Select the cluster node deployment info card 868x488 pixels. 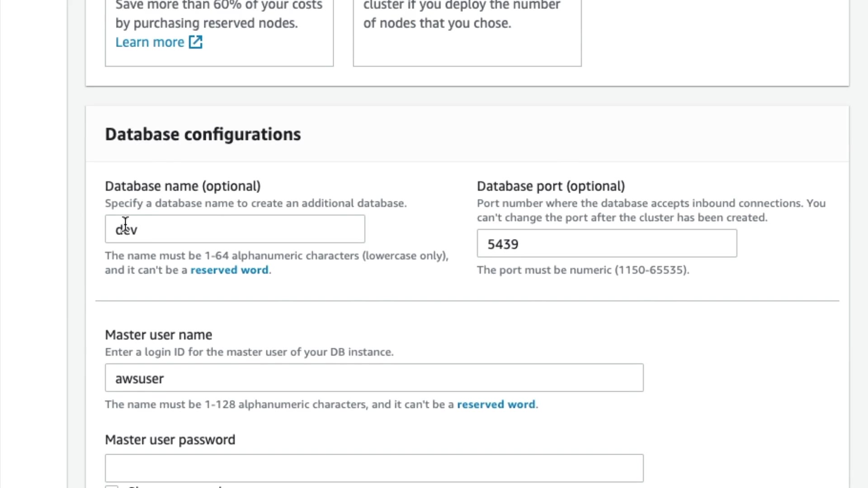(x=467, y=32)
